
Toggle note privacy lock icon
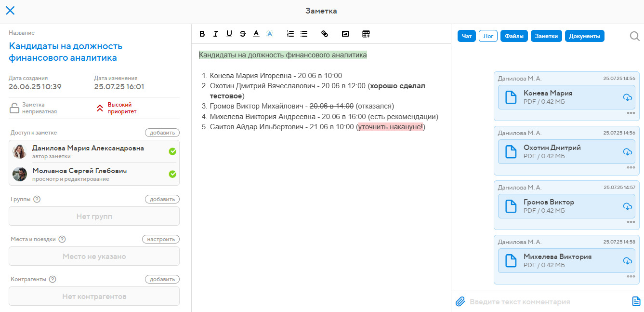(x=15, y=108)
